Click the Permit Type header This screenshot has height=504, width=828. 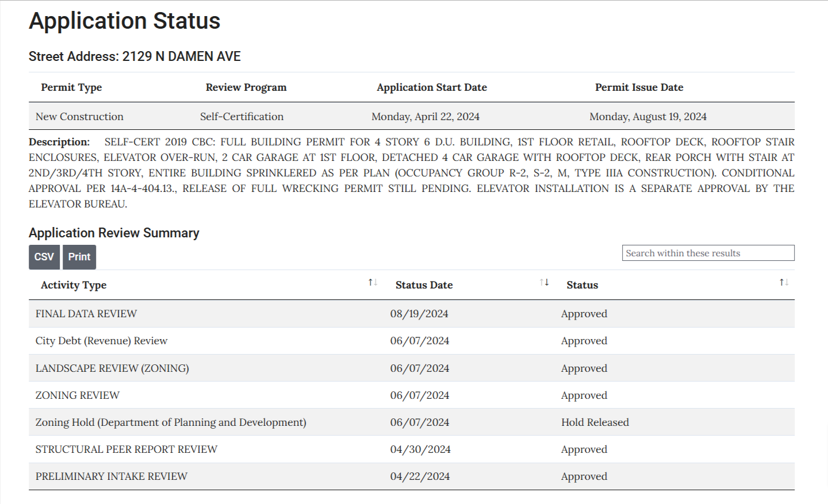point(71,87)
